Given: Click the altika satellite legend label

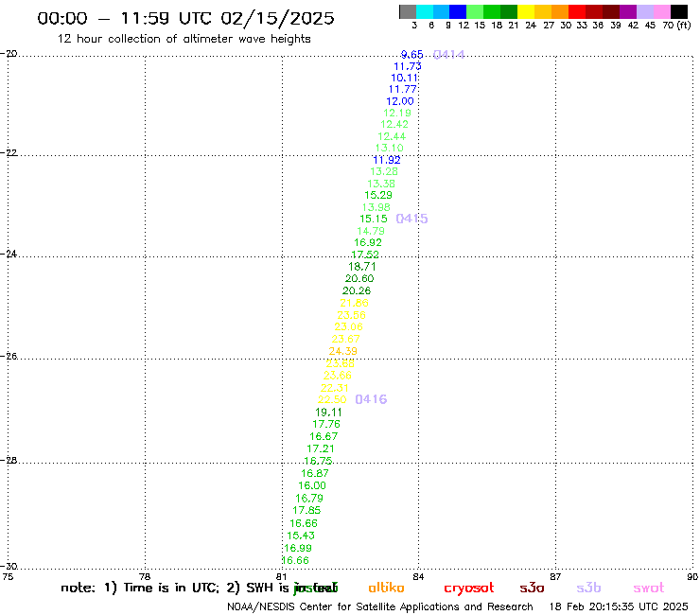Looking at the screenshot, I should click(x=386, y=588).
